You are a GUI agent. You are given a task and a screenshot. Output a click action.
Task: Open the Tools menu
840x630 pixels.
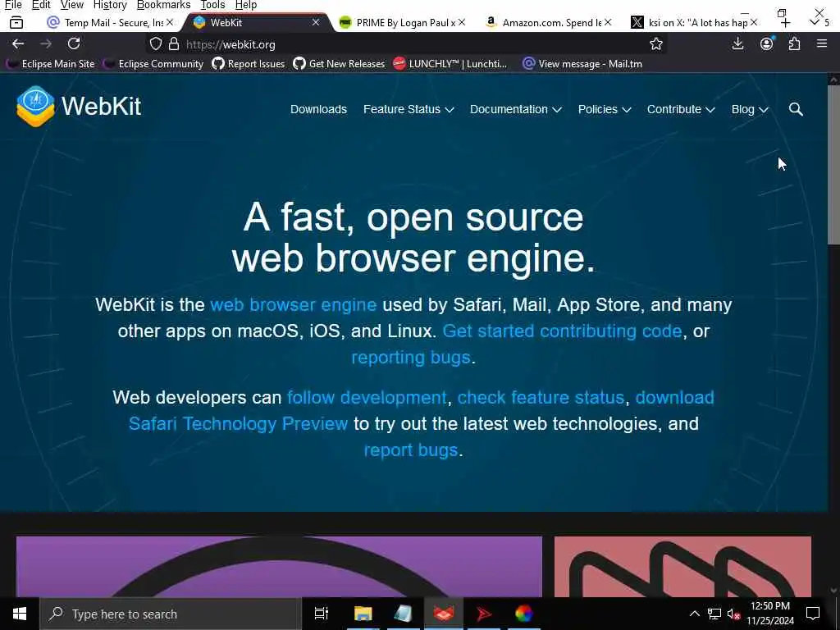point(212,5)
